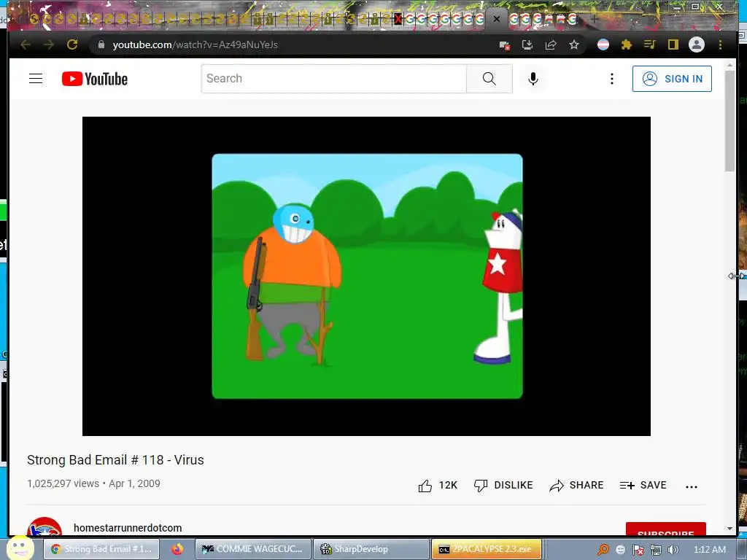
Task: Click SHARE below the video
Action: pos(576,485)
